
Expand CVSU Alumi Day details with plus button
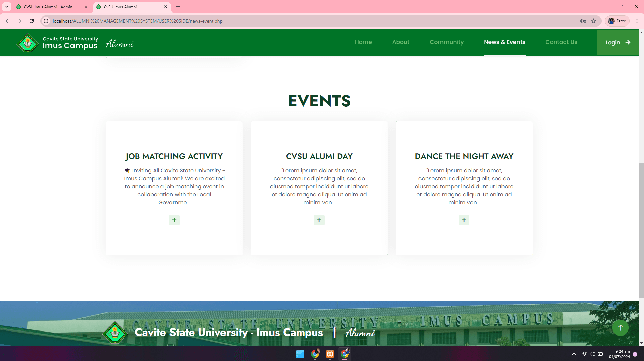pyautogui.click(x=319, y=220)
